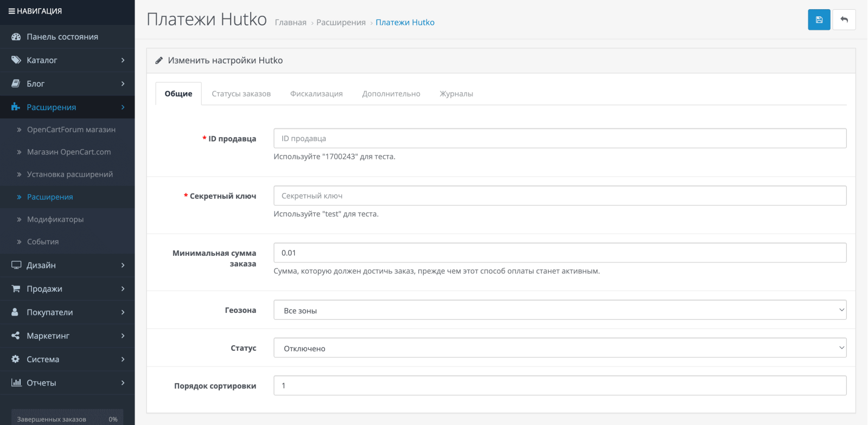Switch to the Статусы заказов tab
Viewport: 868px width, 425px height.
click(241, 93)
